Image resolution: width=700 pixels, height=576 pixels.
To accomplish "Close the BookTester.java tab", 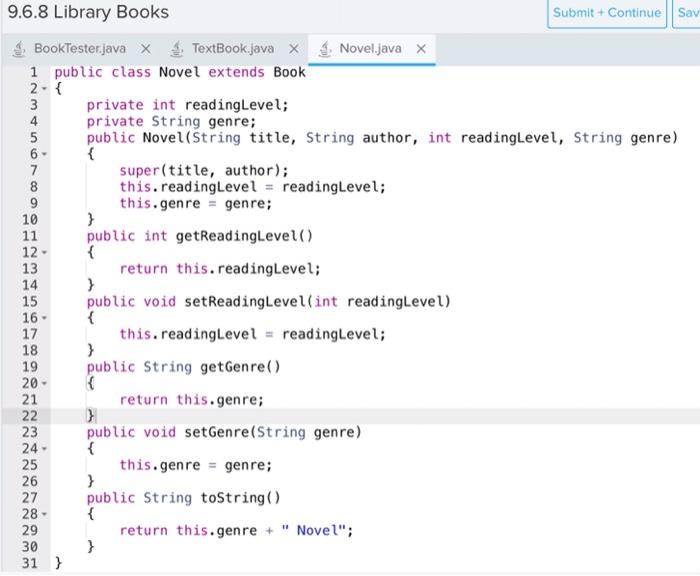I will point(146,49).
